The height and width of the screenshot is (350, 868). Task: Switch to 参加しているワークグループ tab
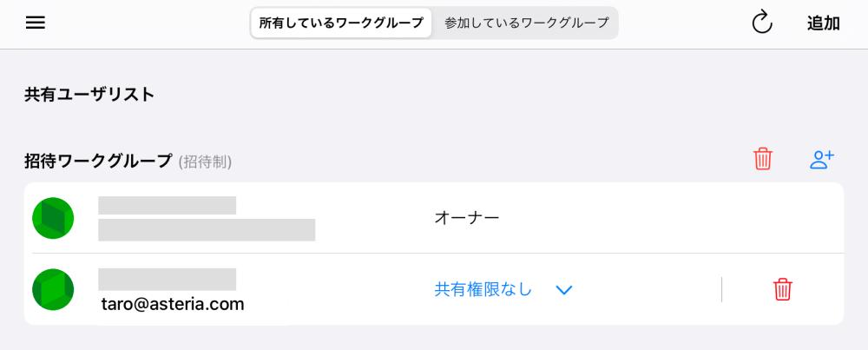526,23
